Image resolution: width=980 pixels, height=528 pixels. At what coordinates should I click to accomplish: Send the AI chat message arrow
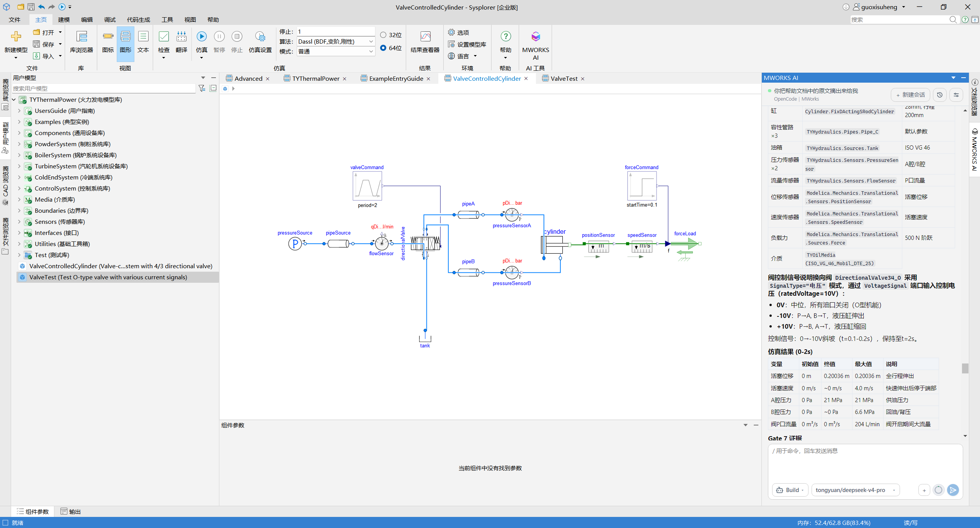[x=953, y=490]
